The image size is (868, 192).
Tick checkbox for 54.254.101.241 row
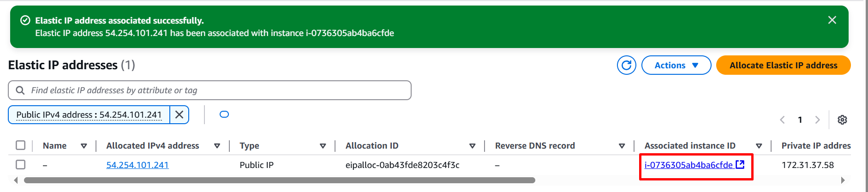tap(20, 165)
